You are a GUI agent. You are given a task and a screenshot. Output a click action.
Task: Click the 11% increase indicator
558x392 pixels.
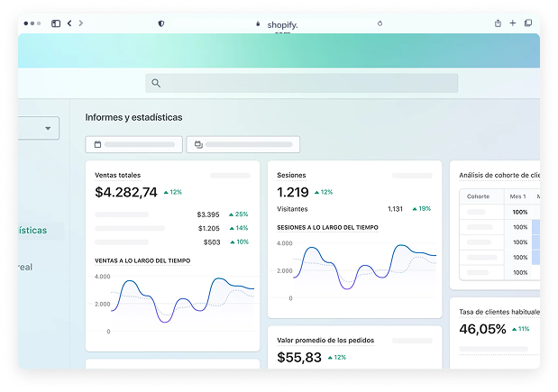point(521,329)
